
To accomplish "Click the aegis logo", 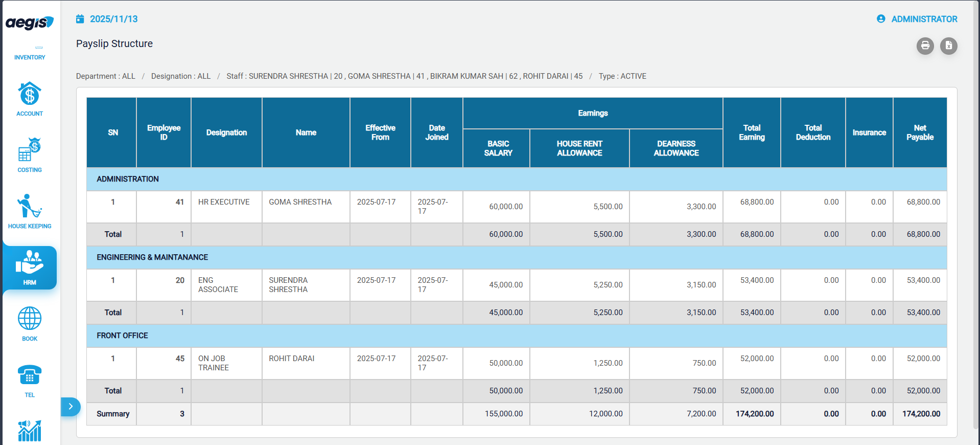I will click(x=30, y=23).
